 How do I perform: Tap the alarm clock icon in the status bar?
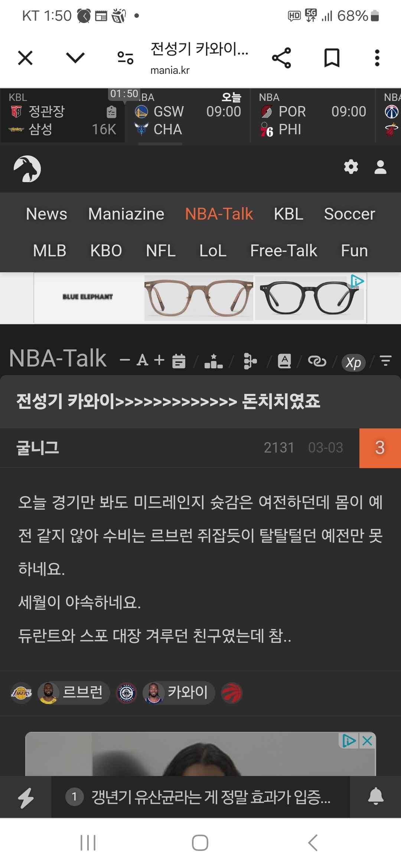coord(84,16)
